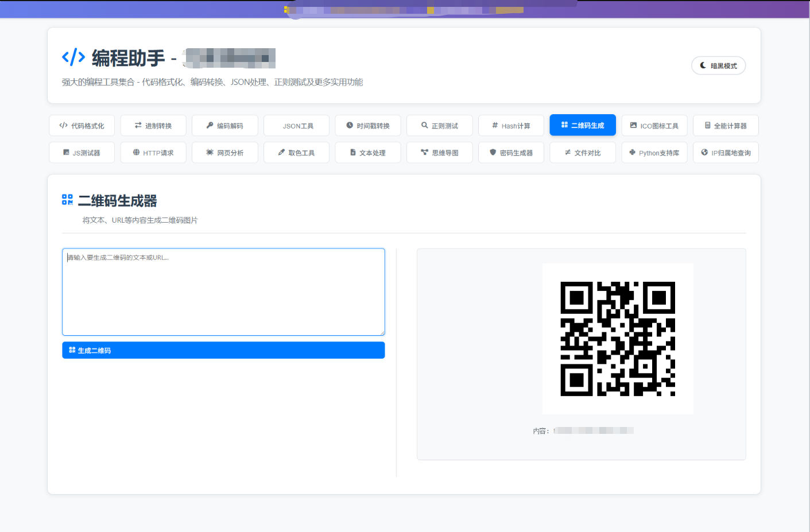
Task: Click the calculator icon on 全能计算器
Action: click(708, 125)
